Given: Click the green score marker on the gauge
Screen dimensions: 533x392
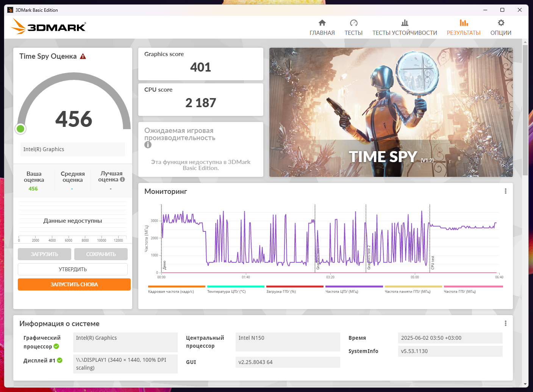Looking at the screenshot, I should tap(20, 129).
